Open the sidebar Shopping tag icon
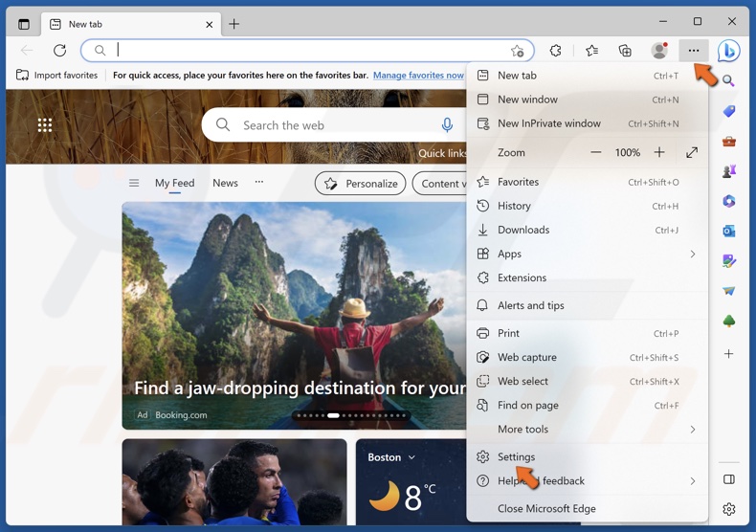The image size is (756, 532). pos(729,111)
